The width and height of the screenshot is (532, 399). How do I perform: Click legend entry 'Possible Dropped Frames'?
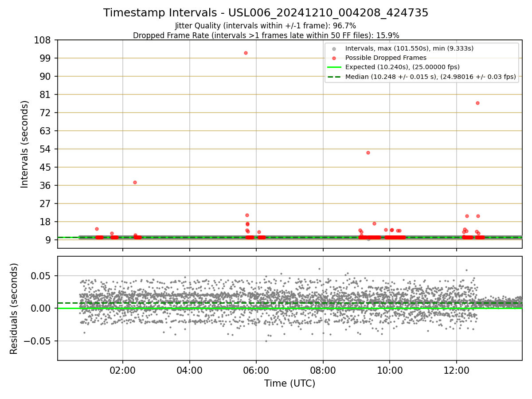coord(386,58)
